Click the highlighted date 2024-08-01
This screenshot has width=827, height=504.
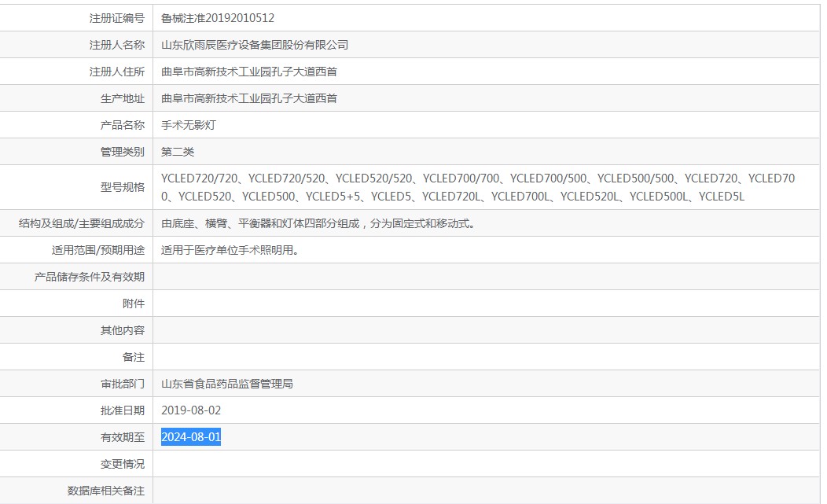coord(191,437)
